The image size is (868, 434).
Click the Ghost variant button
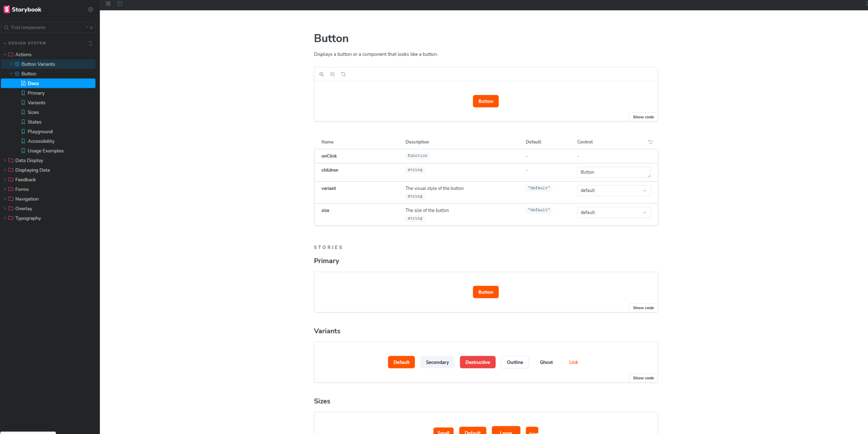coord(546,362)
